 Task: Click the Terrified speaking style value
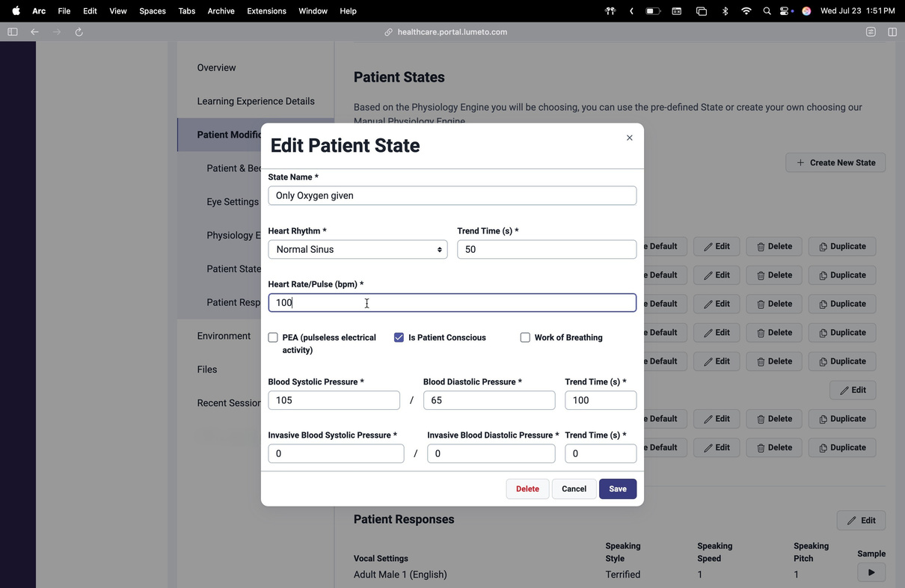(x=623, y=575)
